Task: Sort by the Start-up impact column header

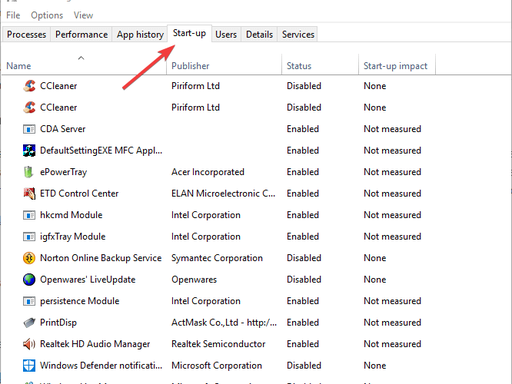Action: 397,65
